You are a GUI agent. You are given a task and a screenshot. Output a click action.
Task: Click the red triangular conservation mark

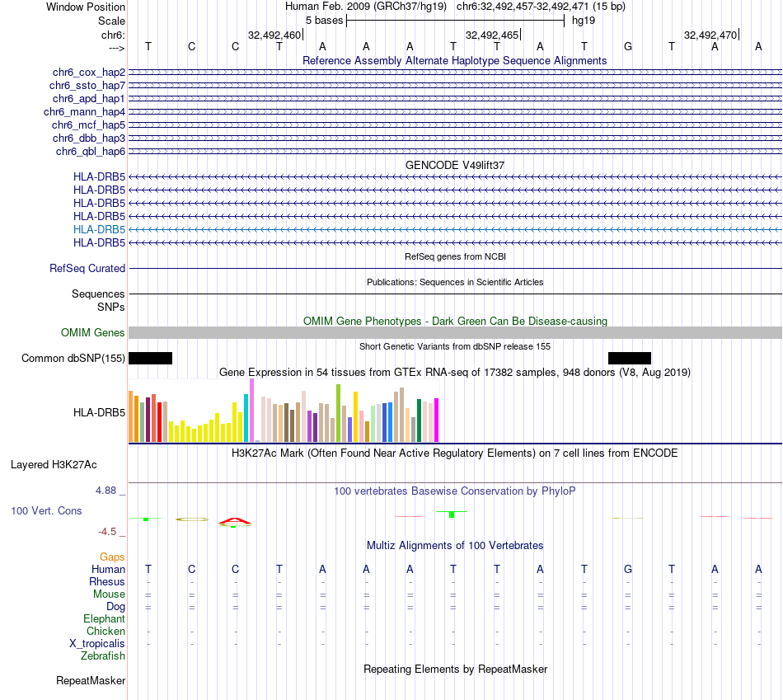pos(235,522)
